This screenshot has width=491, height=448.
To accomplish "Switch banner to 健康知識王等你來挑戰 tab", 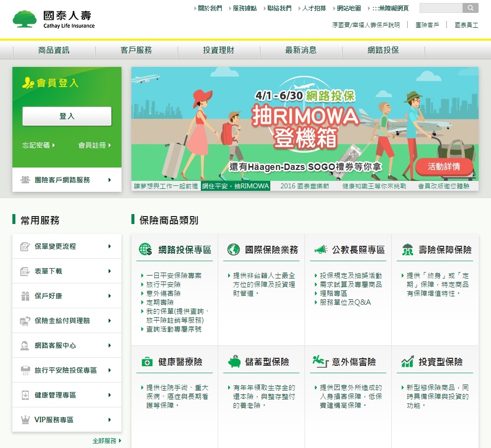I will (374, 186).
